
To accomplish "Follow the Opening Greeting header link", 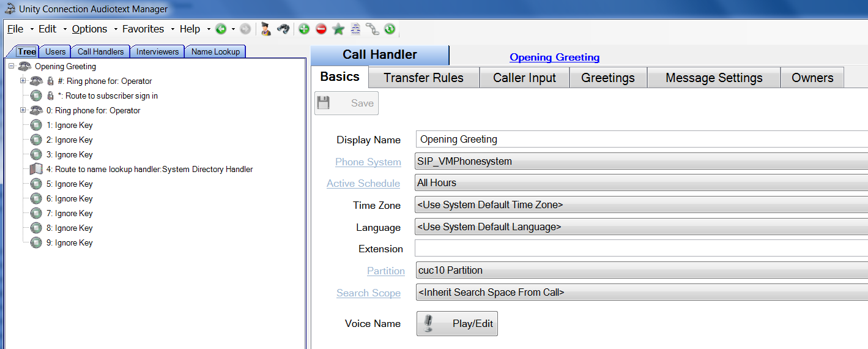I will coord(554,57).
